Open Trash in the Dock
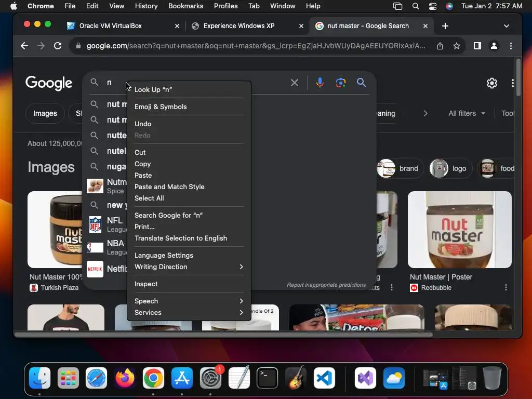The height and width of the screenshot is (399, 532). pos(492,378)
